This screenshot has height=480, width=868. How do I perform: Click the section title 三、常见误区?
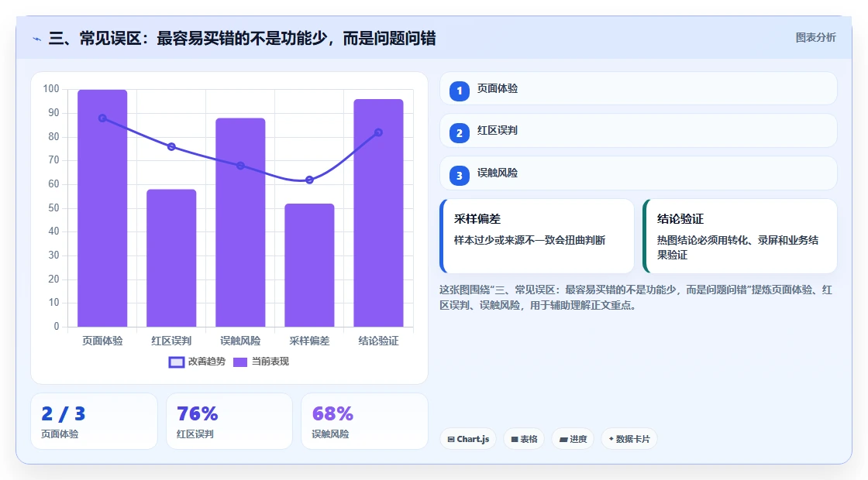point(242,38)
